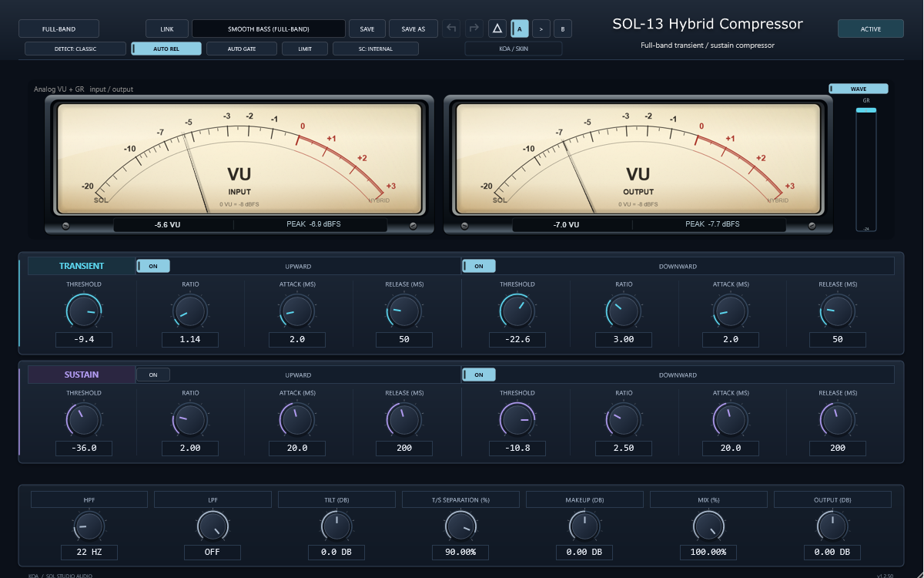Image resolution: width=924 pixels, height=578 pixels.
Task: Turn off Sustain Downward ON toggle
Action: pos(479,375)
